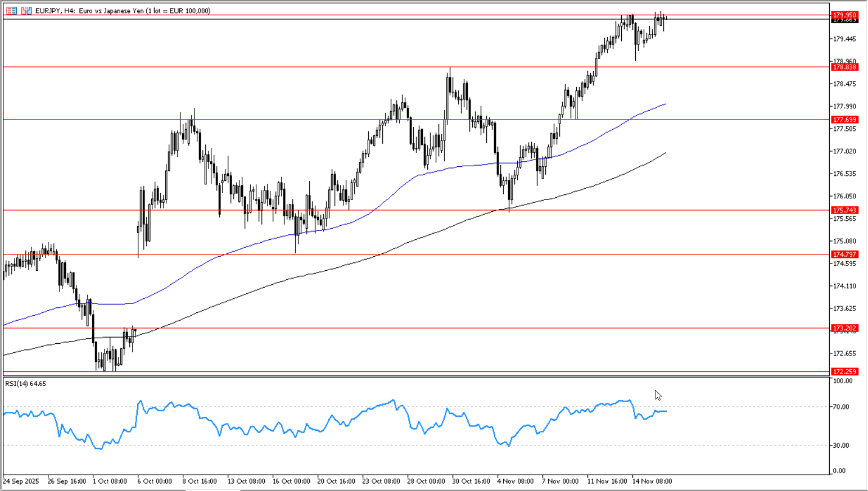Screen dimensions: 868x491
Task: Select the 14 Nov 08:00 time marker
Action: tap(652, 481)
